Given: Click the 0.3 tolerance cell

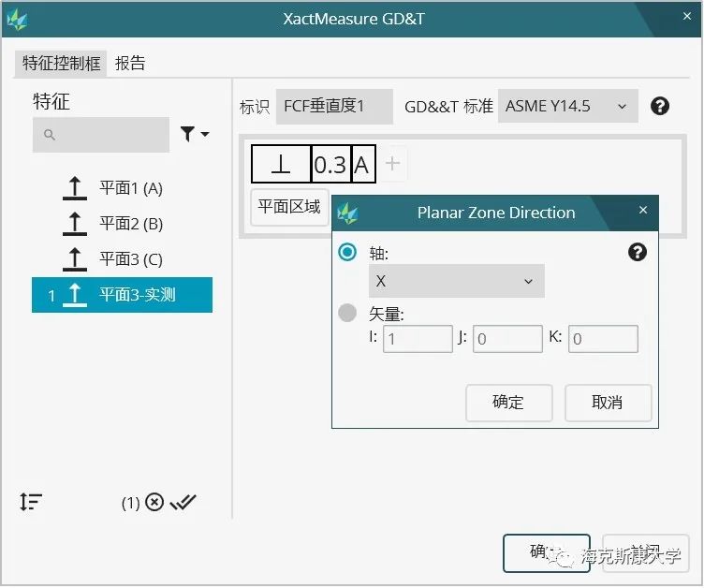Looking at the screenshot, I should point(330,164).
